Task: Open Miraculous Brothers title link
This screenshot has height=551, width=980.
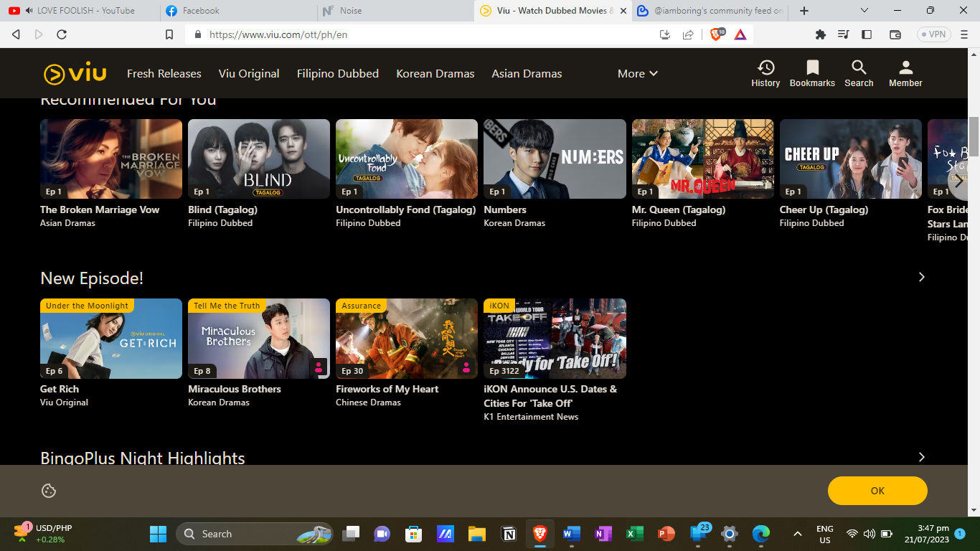Action: (x=235, y=389)
